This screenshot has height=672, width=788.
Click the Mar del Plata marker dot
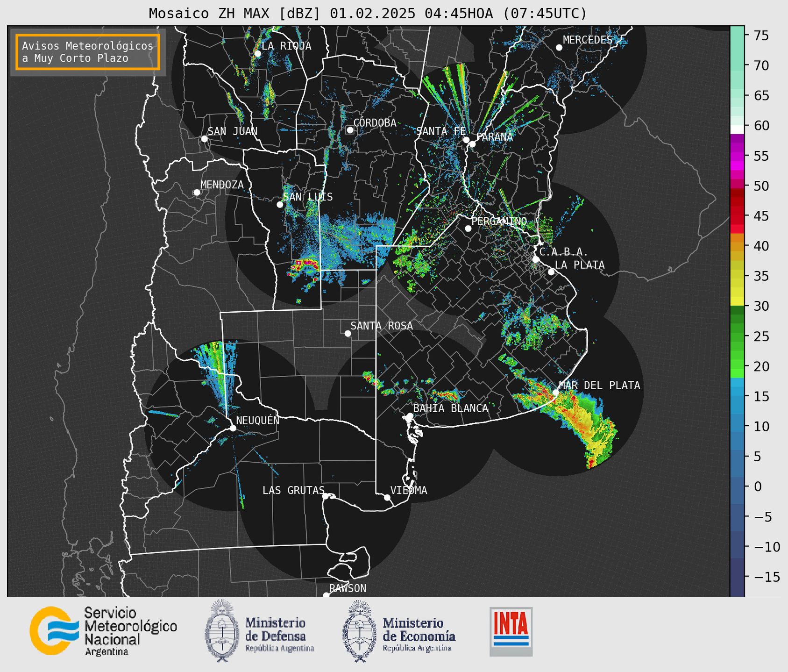pyautogui.click(x=555, y=393)
